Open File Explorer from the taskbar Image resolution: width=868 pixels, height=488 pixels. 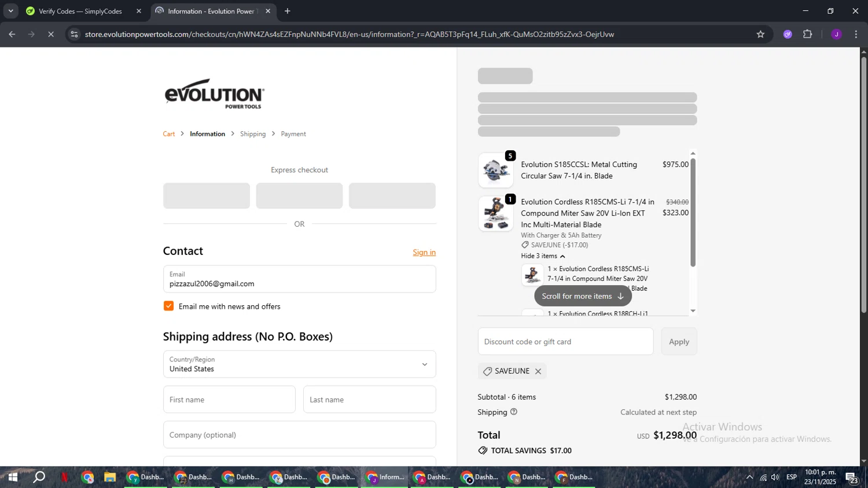coord(110,477)
